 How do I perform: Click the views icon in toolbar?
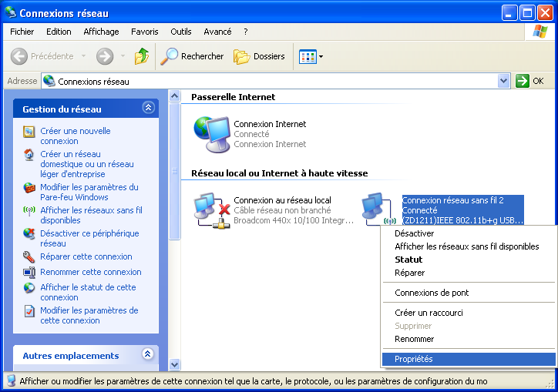tap(308, 56)
